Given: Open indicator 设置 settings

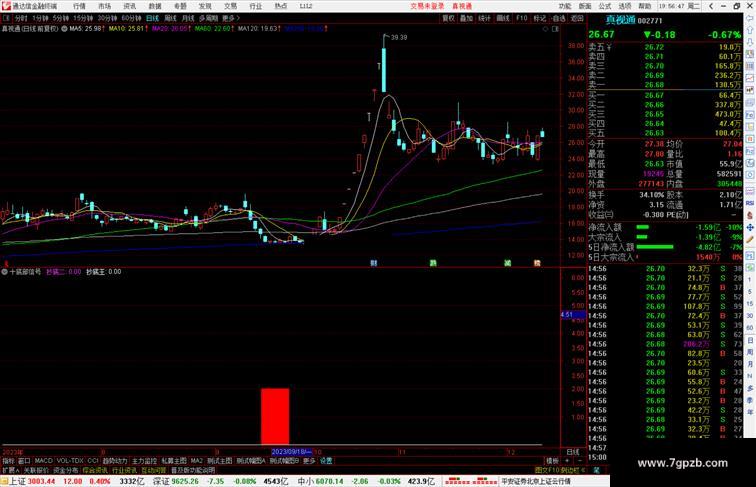Looking at the screenshot, I should coord(326,460).
